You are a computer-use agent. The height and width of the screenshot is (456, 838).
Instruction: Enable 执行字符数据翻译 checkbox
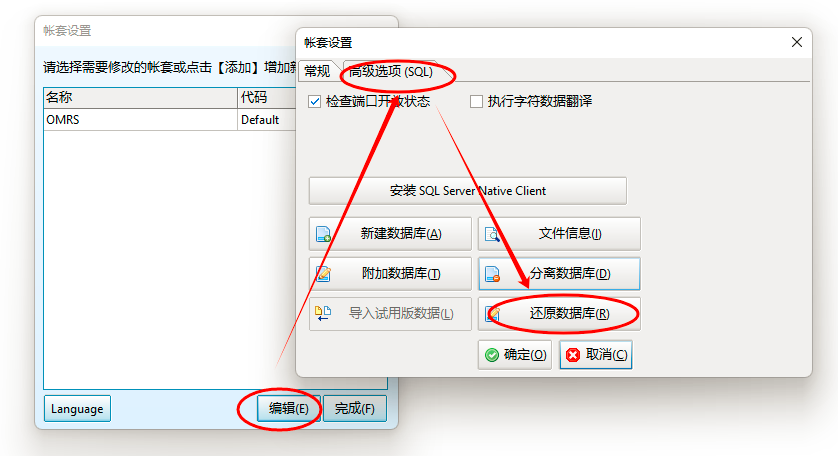(x=476, y=102)
